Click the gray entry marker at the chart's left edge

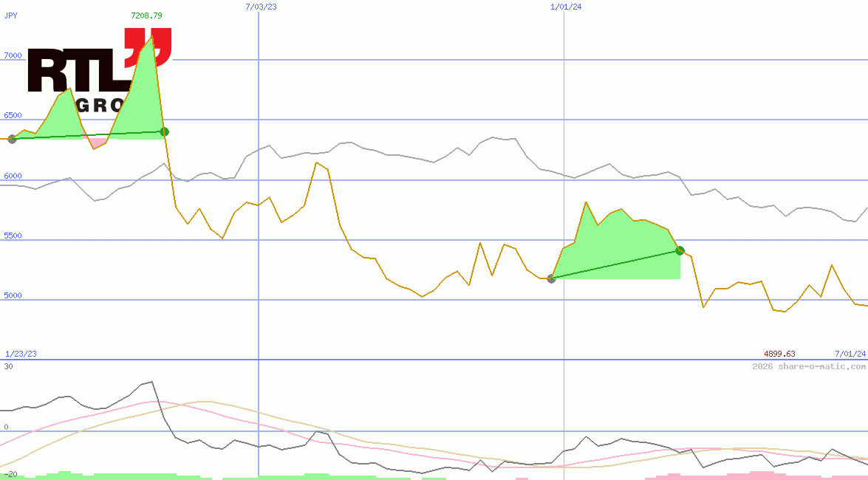click(x=12, y=139)
